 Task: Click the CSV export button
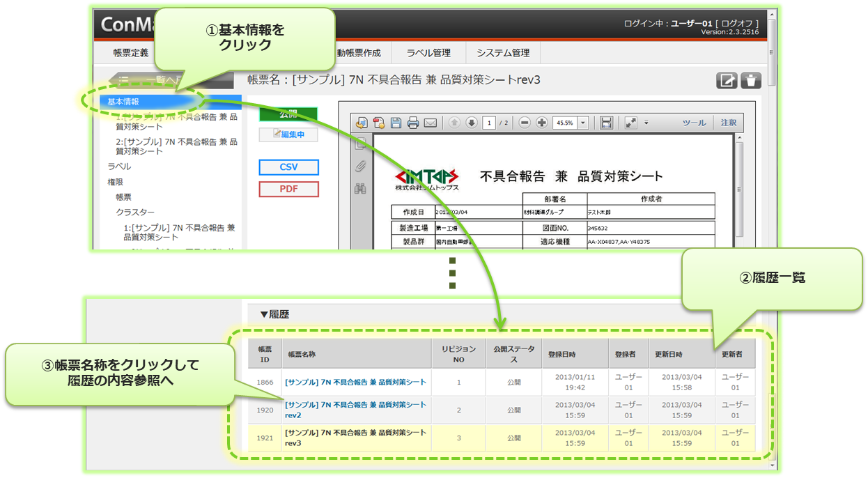(288, 167)
